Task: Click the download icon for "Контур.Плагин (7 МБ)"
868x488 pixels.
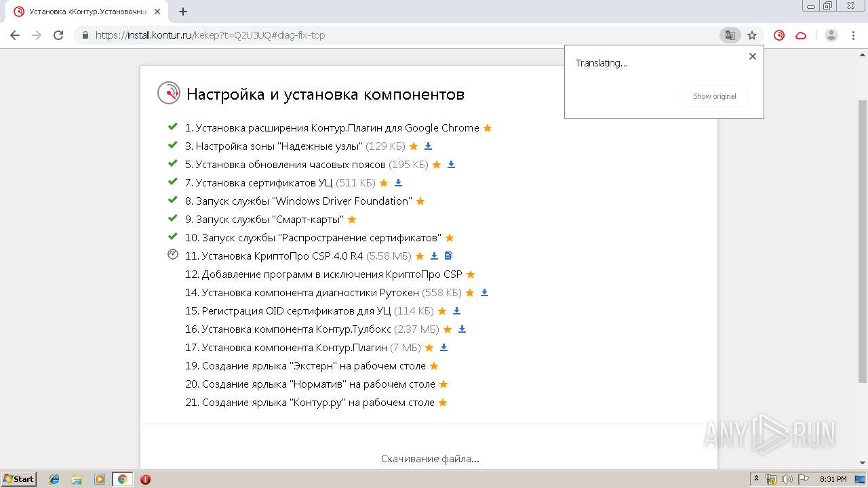Action: (443, 347)
